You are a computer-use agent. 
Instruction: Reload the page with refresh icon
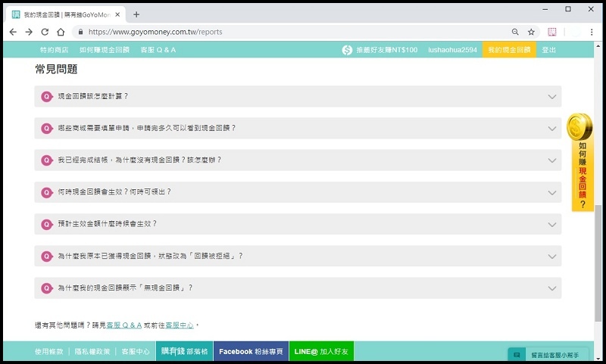pyautogui.click(x=45, y=32)
